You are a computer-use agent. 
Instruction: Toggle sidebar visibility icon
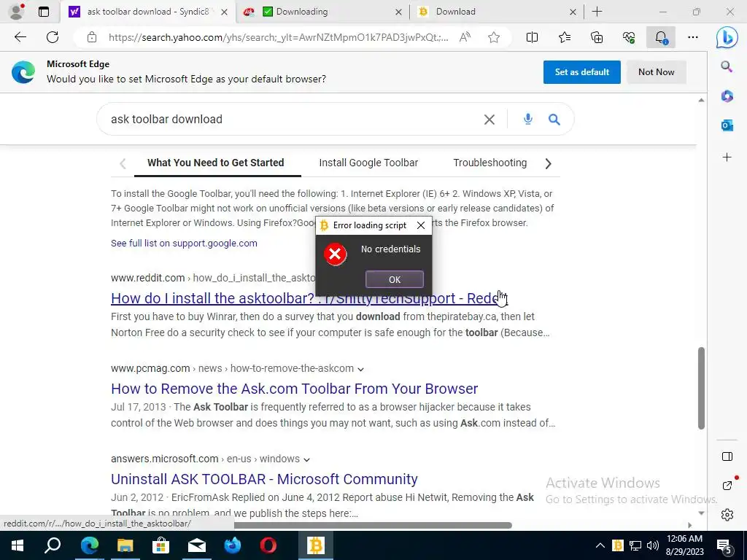[x=727, y=456]
